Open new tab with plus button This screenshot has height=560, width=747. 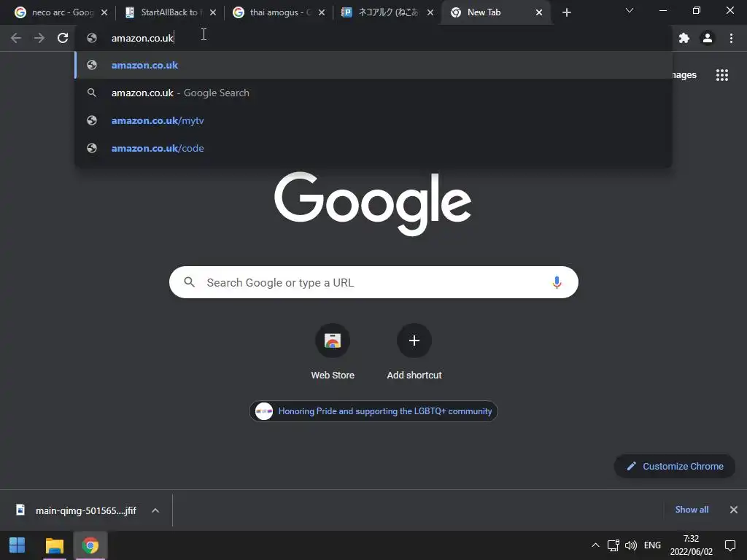tap(566, 12)
